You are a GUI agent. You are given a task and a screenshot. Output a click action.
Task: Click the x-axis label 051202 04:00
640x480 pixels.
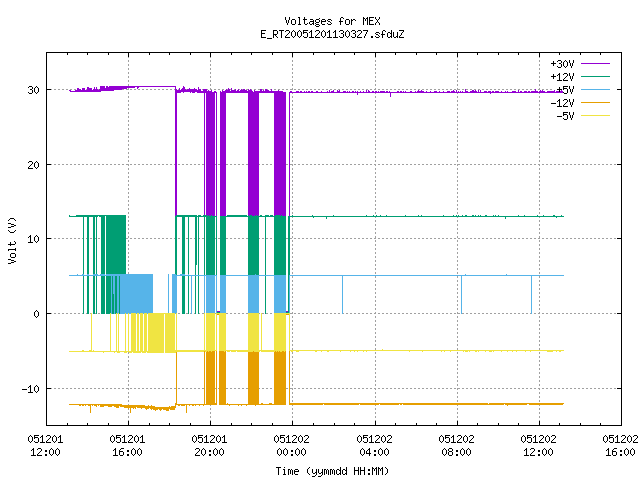[x=374, y=446]
